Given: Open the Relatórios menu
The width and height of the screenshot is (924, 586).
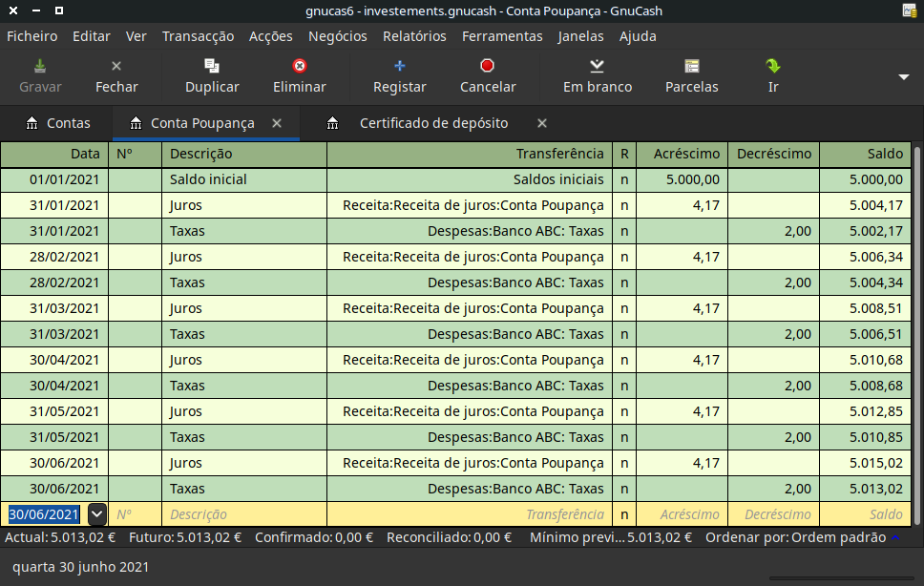Looking at the screenshot, I should point(414,36).
